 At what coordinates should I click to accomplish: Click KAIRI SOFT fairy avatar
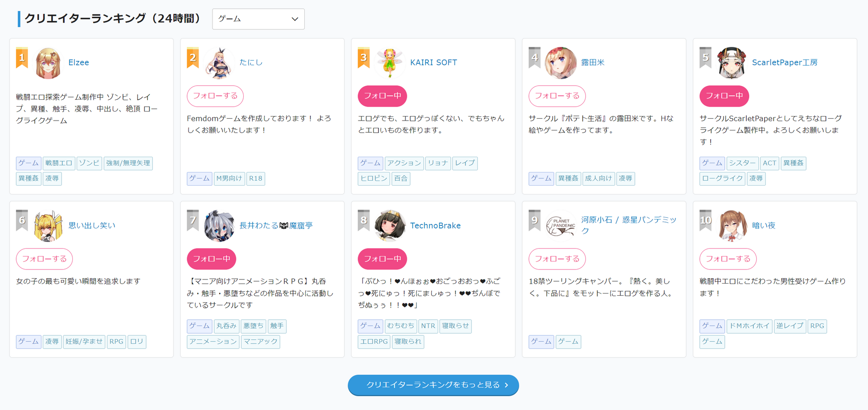pos(390,63)
